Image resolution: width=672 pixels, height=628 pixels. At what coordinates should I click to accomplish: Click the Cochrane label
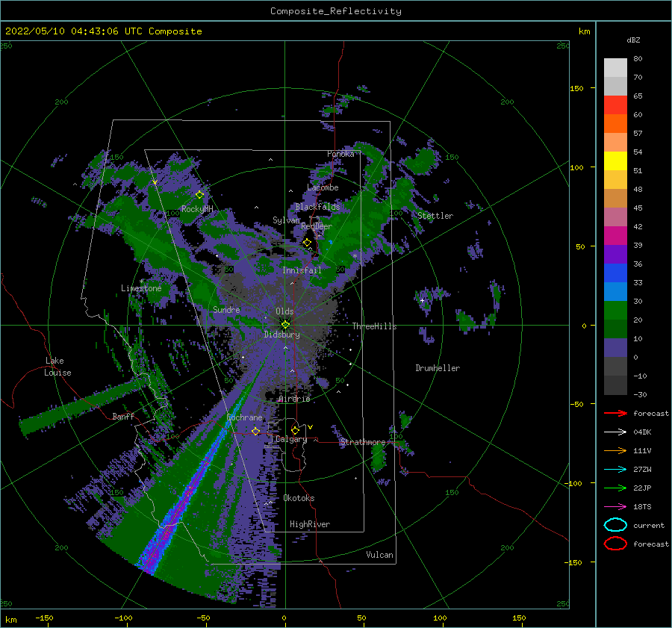coord(244,417)
